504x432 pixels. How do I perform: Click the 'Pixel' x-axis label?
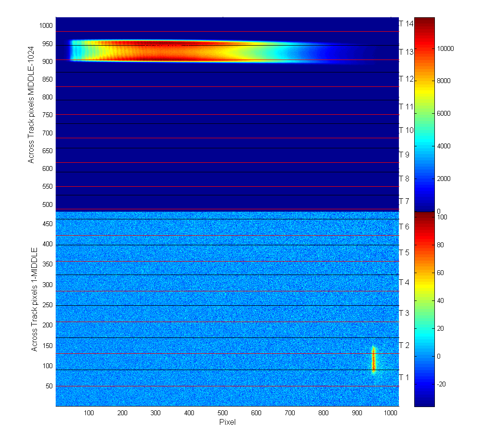pyautogui.click(x=227, y=422)
